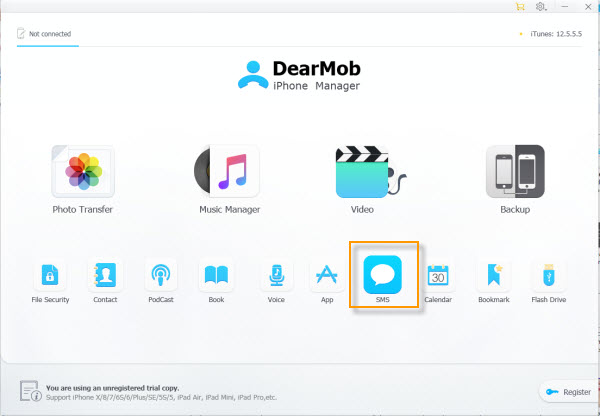Open settings gear dropdown
Screen dimensions: 600x416
(541, 7)
